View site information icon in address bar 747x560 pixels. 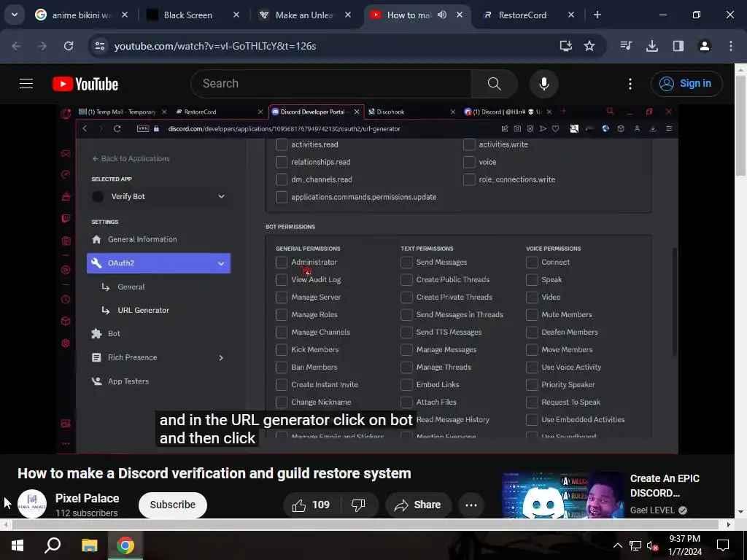[x=100, y=46]
